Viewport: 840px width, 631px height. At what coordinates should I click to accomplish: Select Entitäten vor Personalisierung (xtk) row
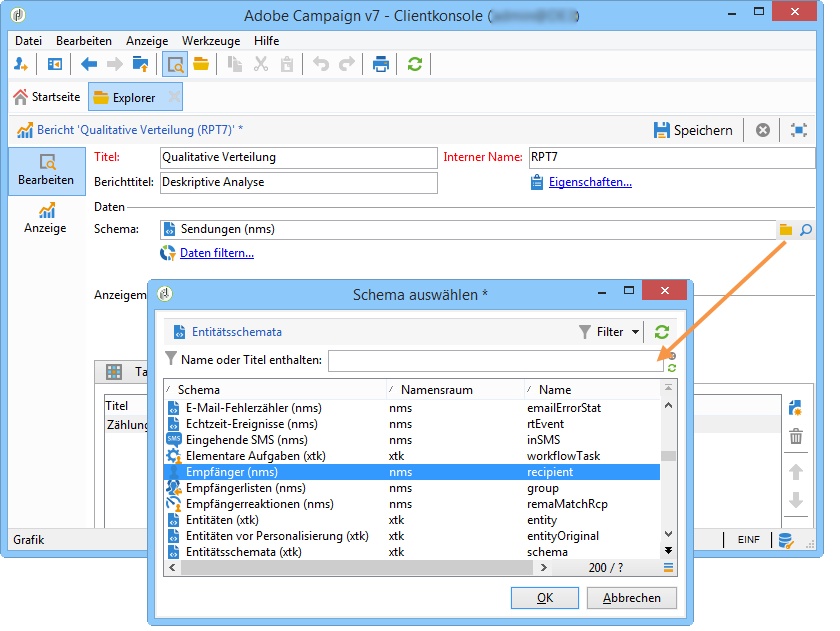[x=411, y=536]
